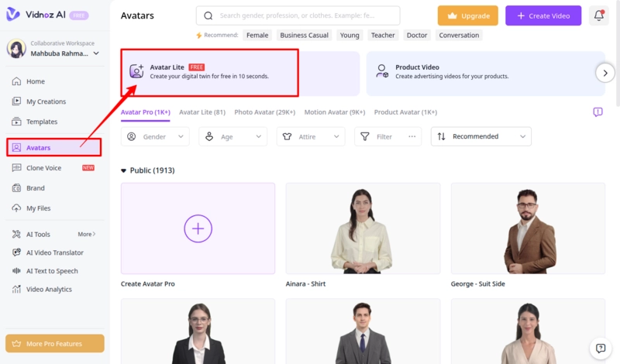Image resolution: width=620 pixels, height=364 pixels.
Task: Click the My Creations play icon
Action: point(16,101)
